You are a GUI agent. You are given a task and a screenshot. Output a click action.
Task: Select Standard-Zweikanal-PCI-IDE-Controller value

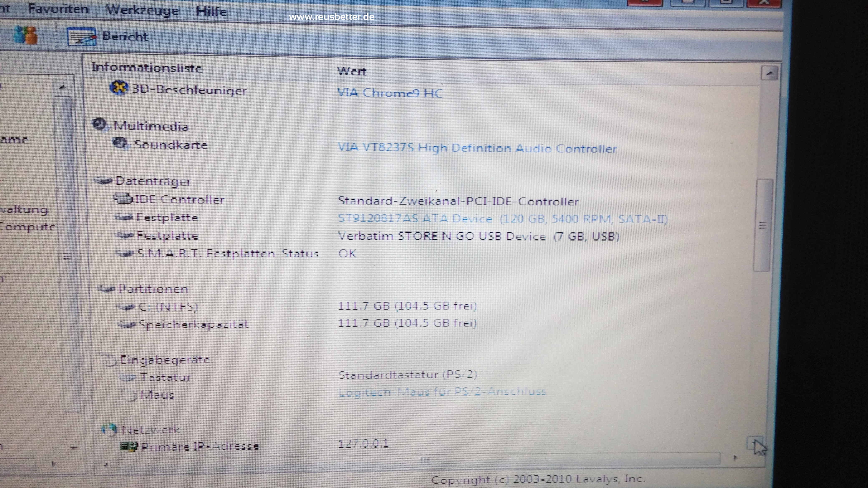458,201
